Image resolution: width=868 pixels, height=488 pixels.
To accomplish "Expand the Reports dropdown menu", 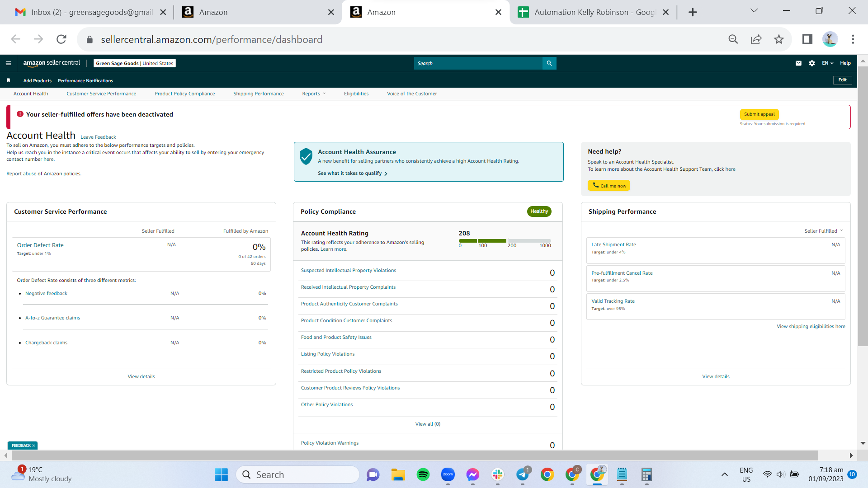I will [x=314, y=94].
